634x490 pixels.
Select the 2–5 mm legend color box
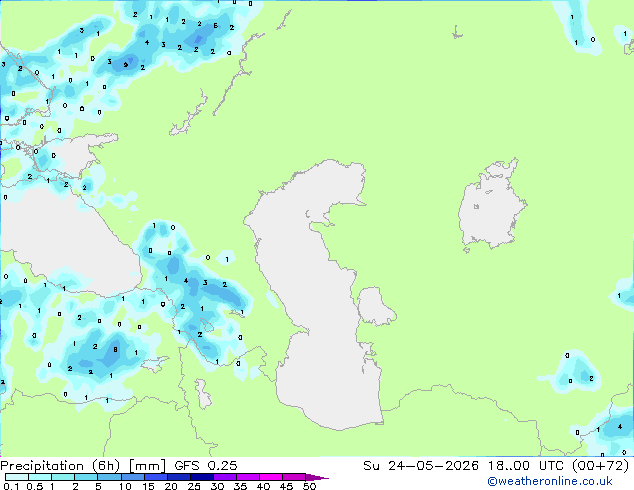tap(86, 477)
